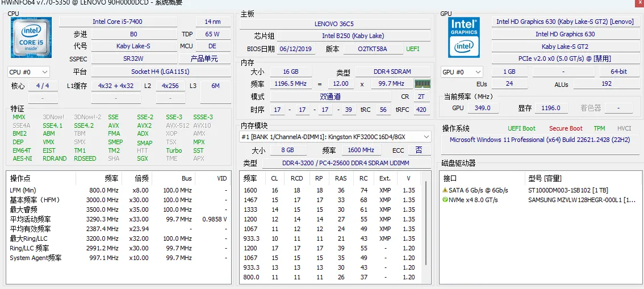Click the DDR4 SDRAM type field
The height and width of the screenshot is (289, 644).
pos(392,72)
